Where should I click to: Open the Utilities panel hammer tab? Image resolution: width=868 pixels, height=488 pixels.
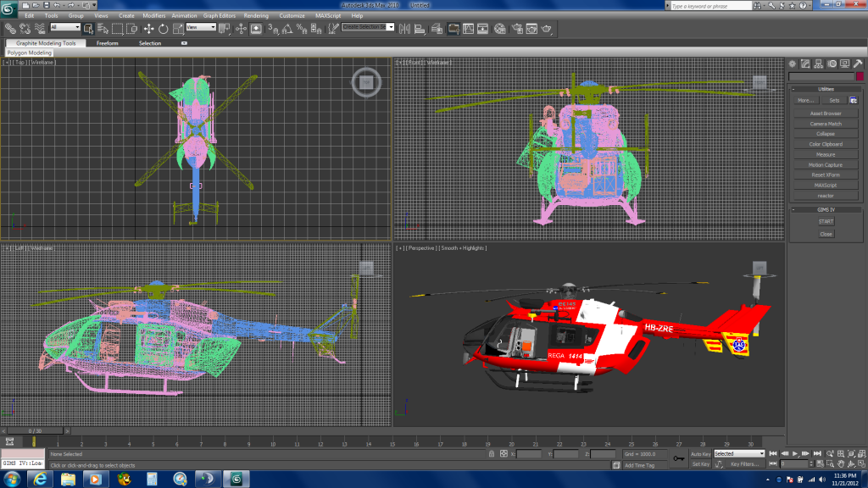coord(858,64)
